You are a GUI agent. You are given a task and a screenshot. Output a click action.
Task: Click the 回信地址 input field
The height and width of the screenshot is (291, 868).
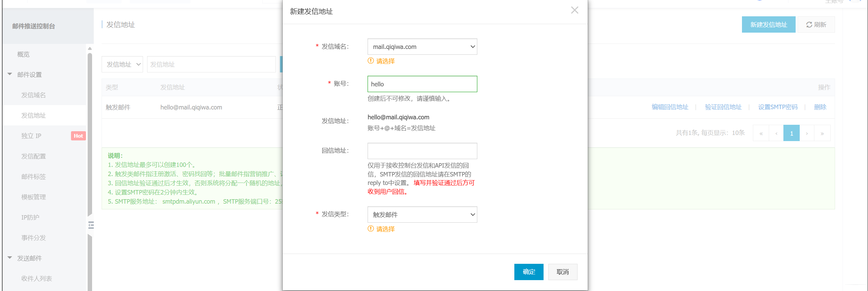[x=422, y=151]
